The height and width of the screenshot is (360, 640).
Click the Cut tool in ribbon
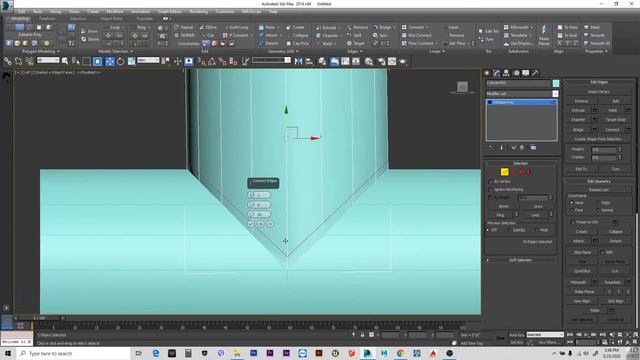pos(207,35)
